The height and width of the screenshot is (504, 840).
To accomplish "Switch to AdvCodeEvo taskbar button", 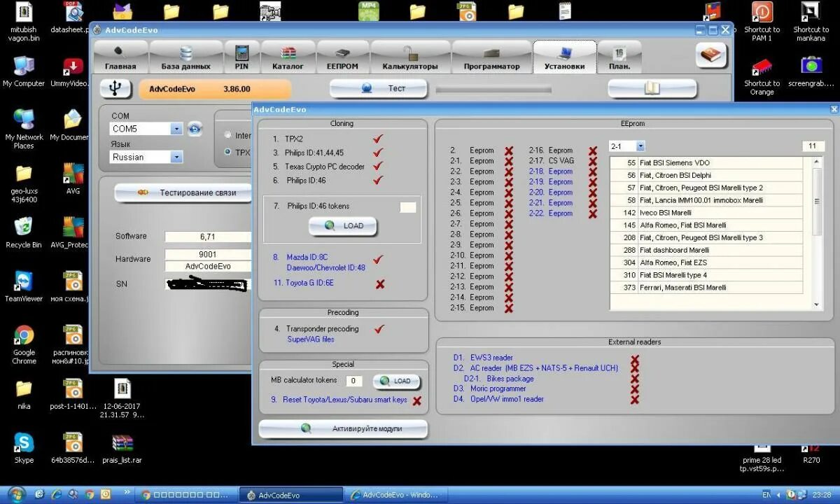I will coord(291,495).
